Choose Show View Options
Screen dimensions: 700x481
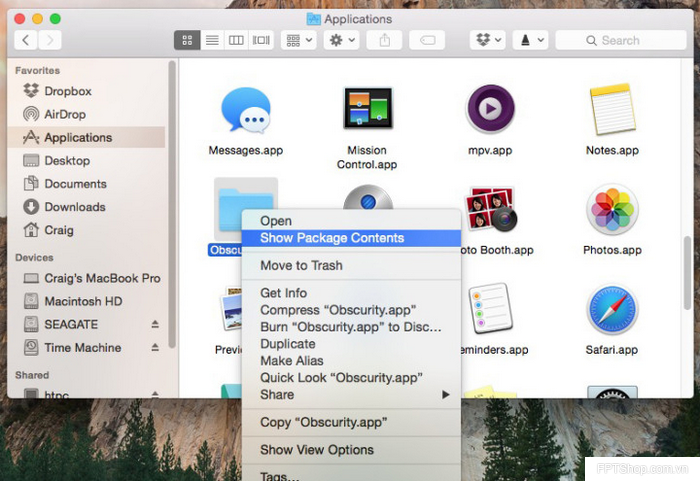pos(351,450)
